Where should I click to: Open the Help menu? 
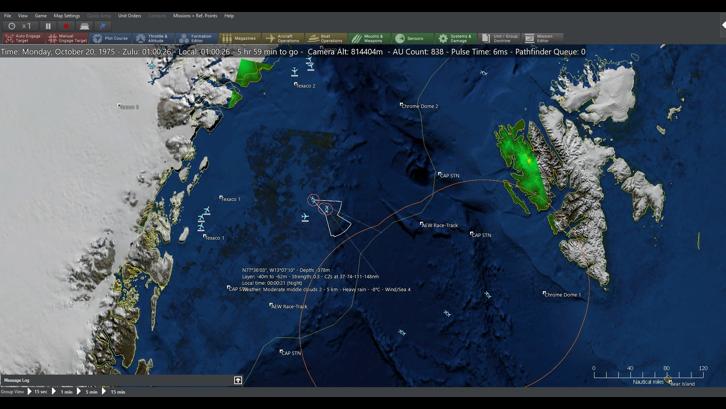[229, 16]
